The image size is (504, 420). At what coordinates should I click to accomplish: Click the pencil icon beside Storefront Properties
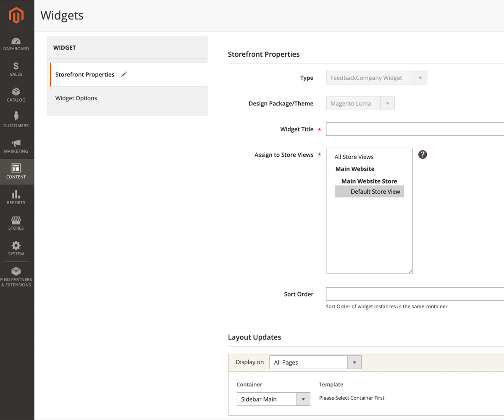[124, 74]
